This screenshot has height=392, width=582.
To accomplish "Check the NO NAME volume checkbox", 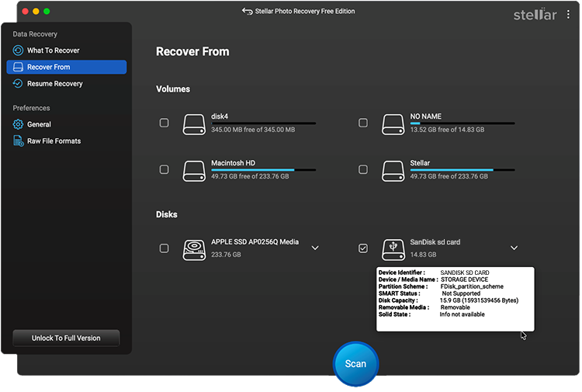I will pos(363,123).
